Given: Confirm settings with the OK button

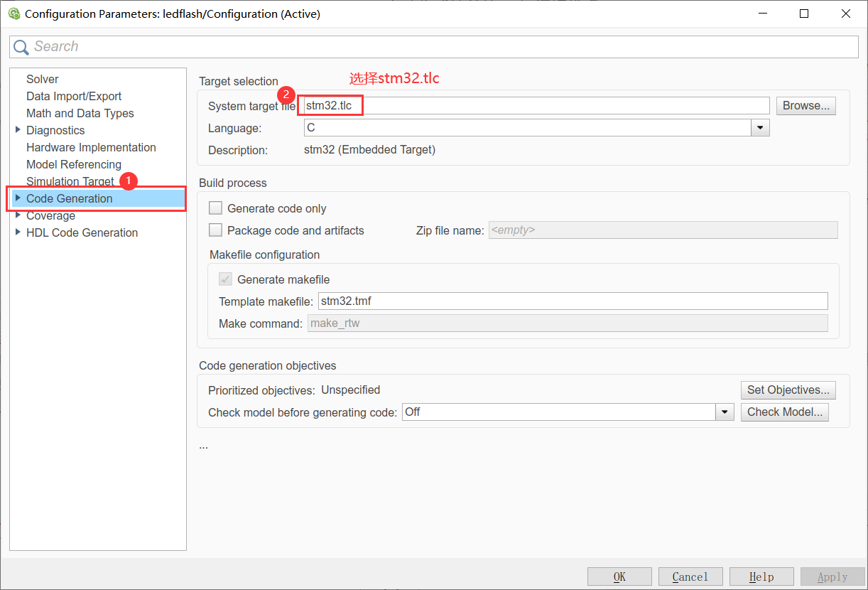Looking at the screenshot, I should pos(619,576).
